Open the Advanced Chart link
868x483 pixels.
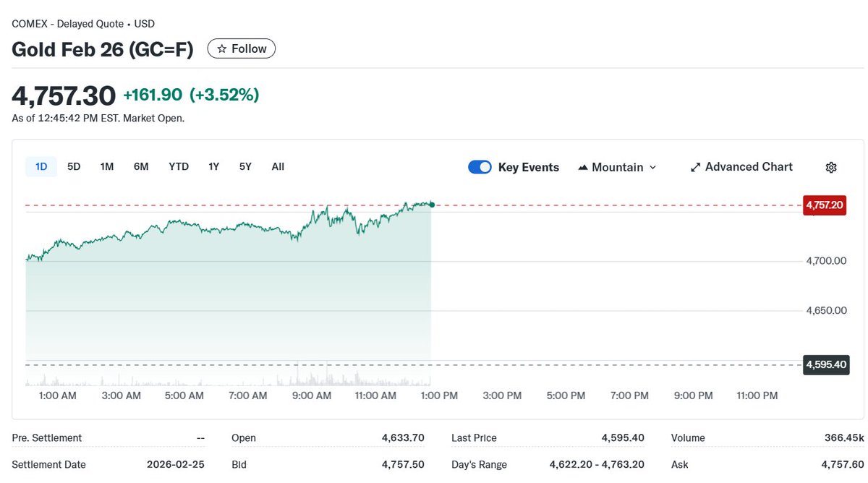point(742,167)
